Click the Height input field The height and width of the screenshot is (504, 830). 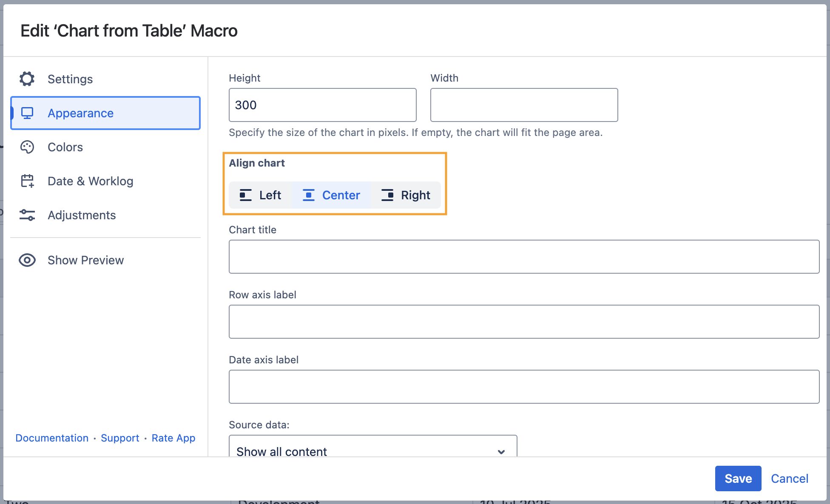[x=322, y=105]
